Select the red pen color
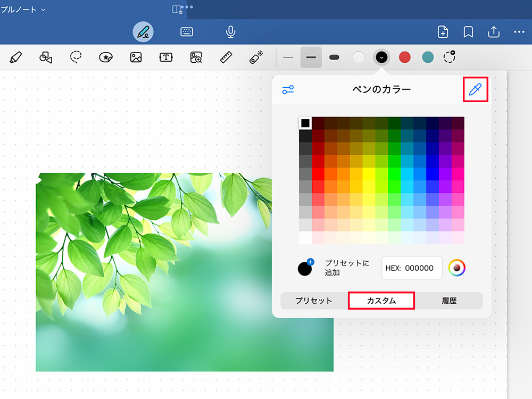Screen dimensions: 532x399 [404, 57]
